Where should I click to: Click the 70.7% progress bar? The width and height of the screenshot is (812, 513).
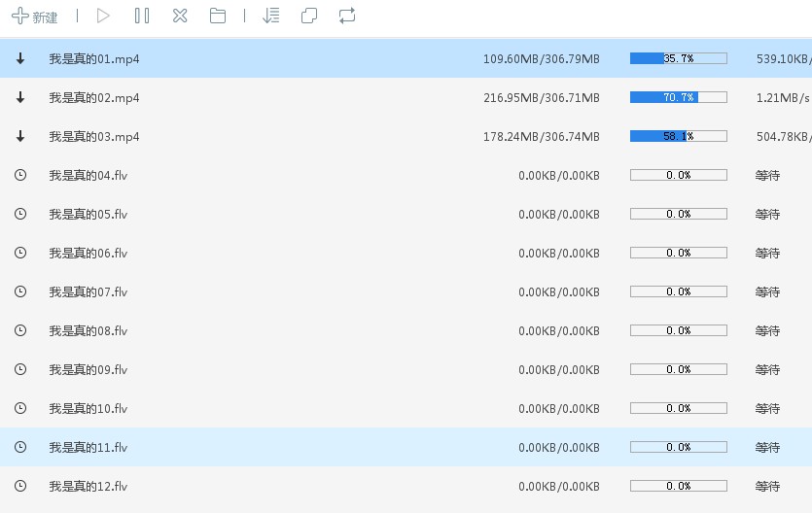[x=679, y=97]
